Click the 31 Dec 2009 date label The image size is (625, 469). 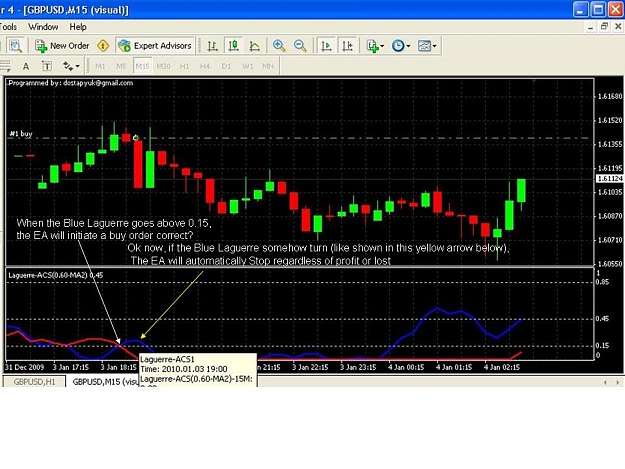coord(25,367)
